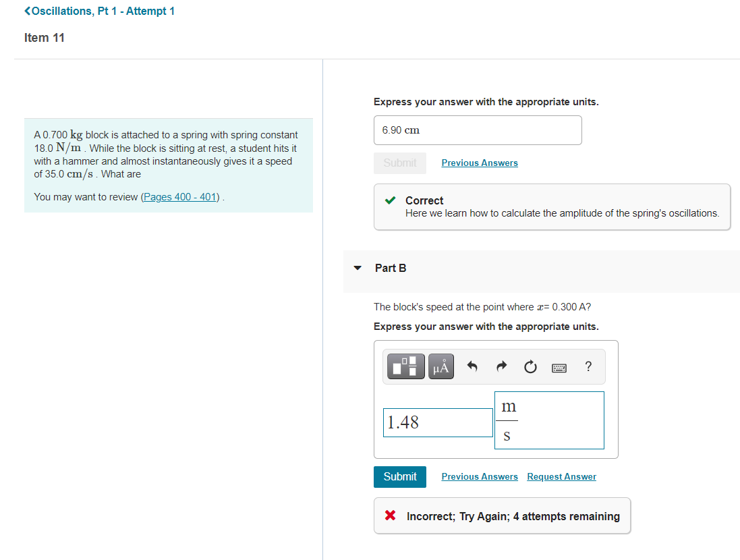Open equation editor help (?)
This screenshot has width=740, height=560.
click(x=588, y=366)
